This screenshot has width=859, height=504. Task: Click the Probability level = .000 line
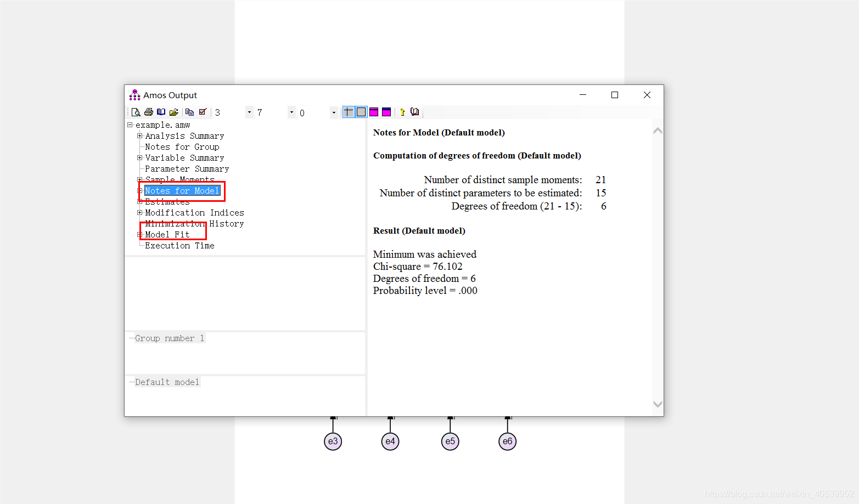click(x=425, y=291)
